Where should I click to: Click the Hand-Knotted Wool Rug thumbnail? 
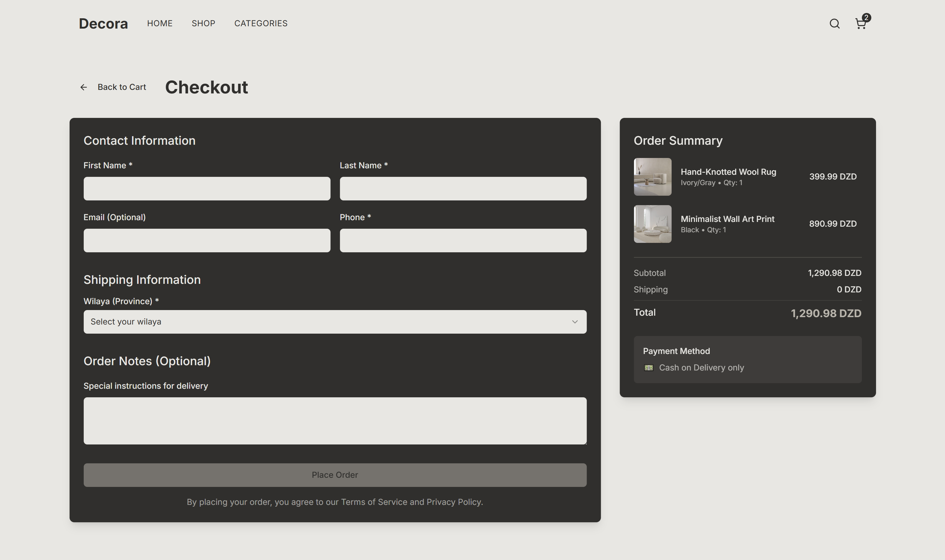(653, 177)
